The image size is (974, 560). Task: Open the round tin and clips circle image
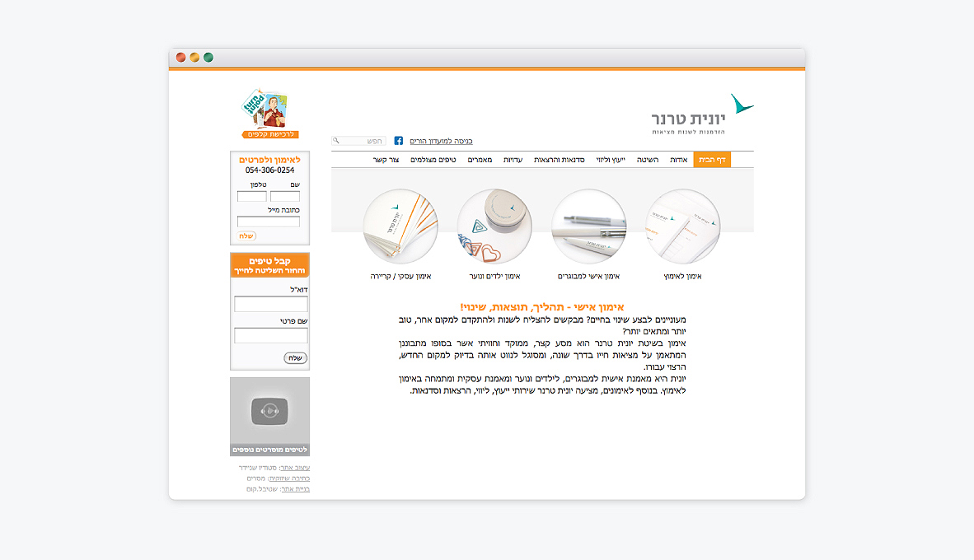coord(494,226)
